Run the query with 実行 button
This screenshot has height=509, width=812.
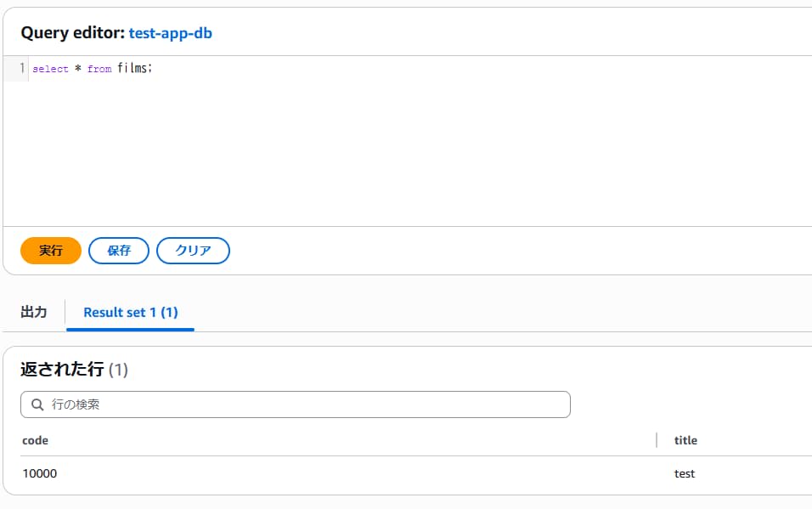(x=51, y=251)
